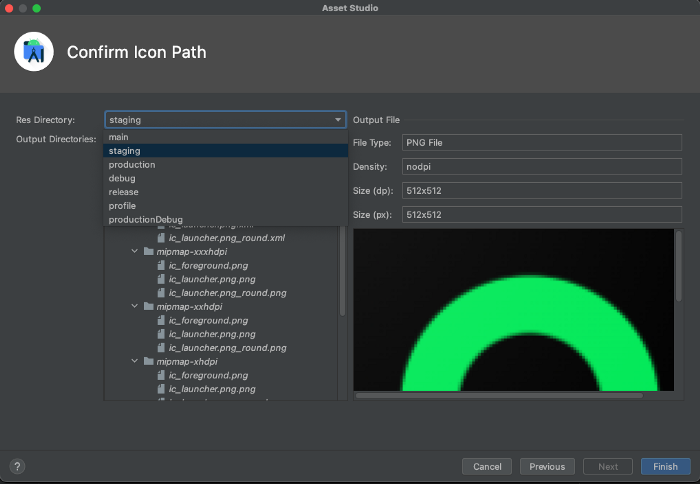Screen dimensions: 700x484
Task: Click the green ring icon preview image
Action: point(513,310)
